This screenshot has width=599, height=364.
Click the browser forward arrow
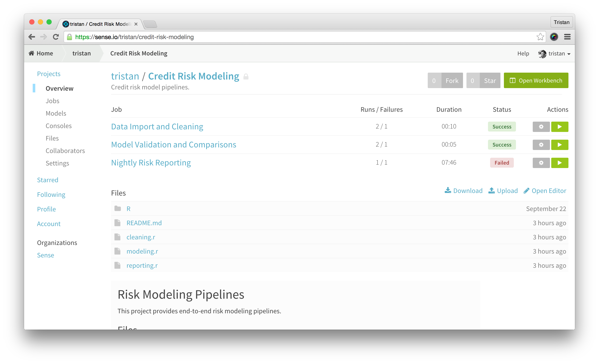point(43,37)
